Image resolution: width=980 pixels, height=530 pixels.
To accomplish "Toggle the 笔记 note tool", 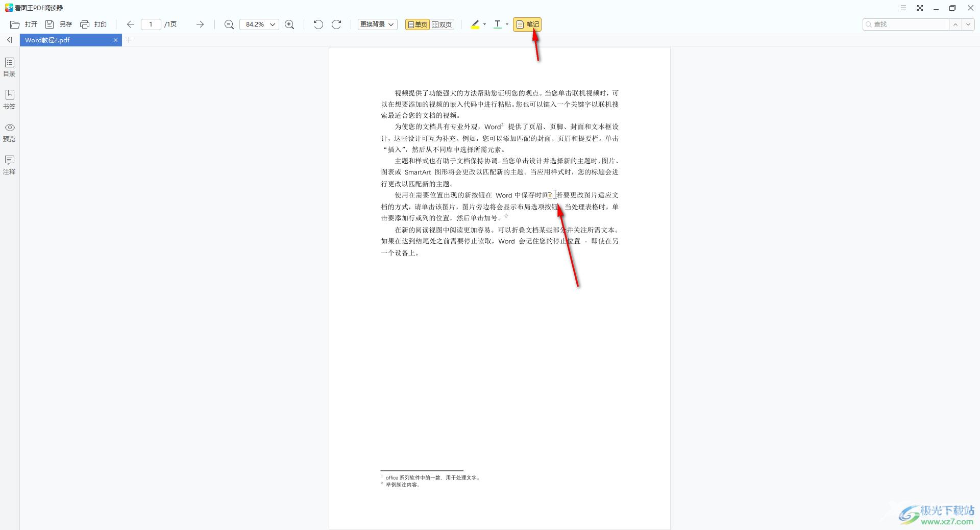I will point(527,24).
